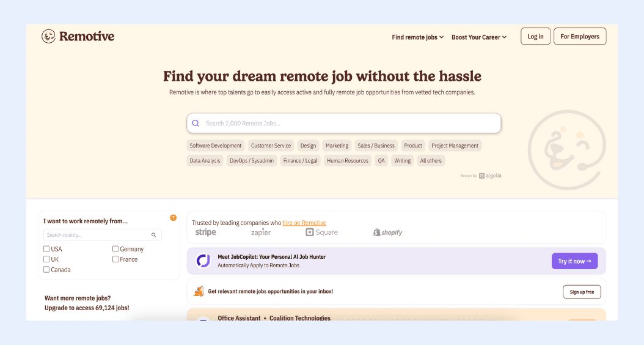The image size is (644, 345).
Task: Check the USA checkbox
Action: 46,249
